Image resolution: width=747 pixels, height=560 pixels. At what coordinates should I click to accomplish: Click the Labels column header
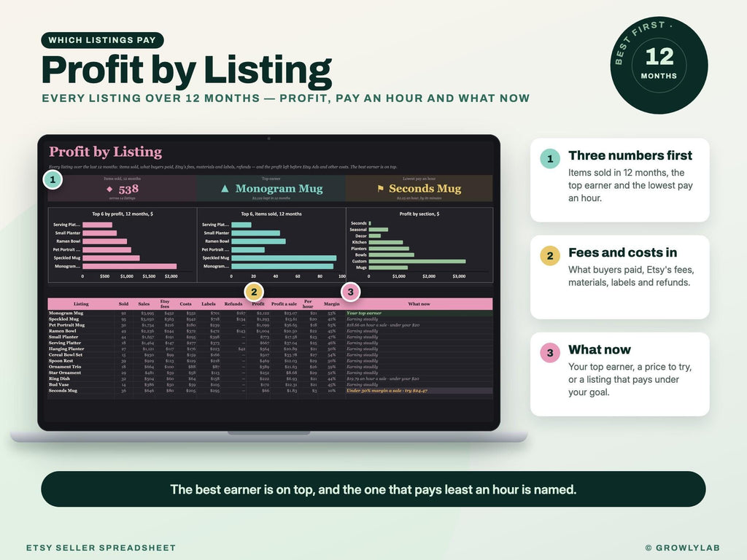(x=209, y=304)
